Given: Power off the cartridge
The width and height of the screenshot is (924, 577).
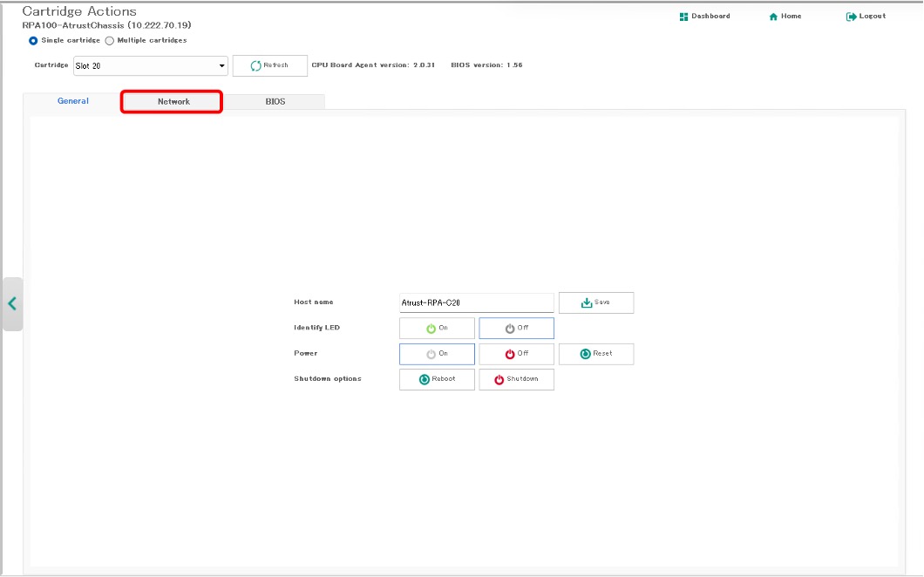Looking at the screenshot, I should point(516,354).
